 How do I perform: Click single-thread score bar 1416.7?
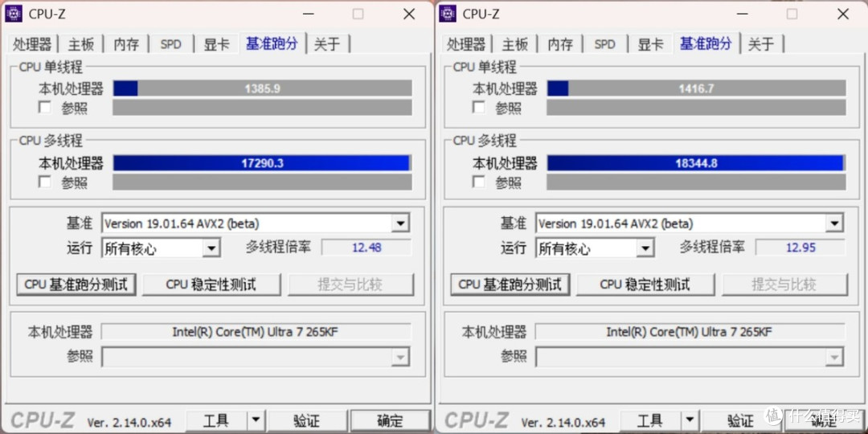(x=696, y=88)
